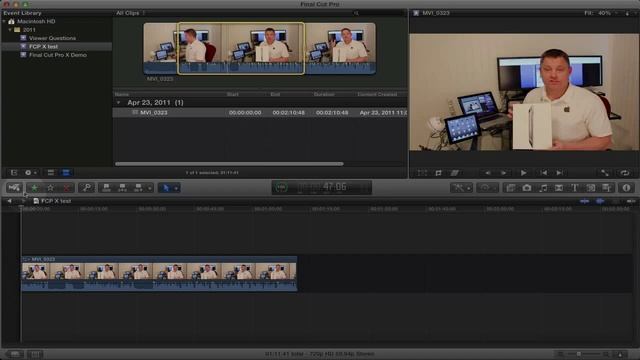Viewport: 640px width, 360px height.
Task: Go forward in timeline history arrow
Action: [23, 201]
